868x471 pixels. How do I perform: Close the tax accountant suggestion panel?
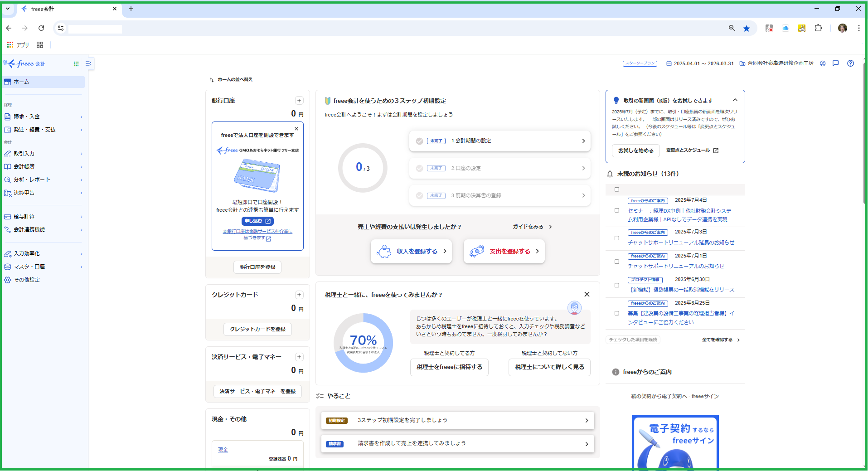587,295
